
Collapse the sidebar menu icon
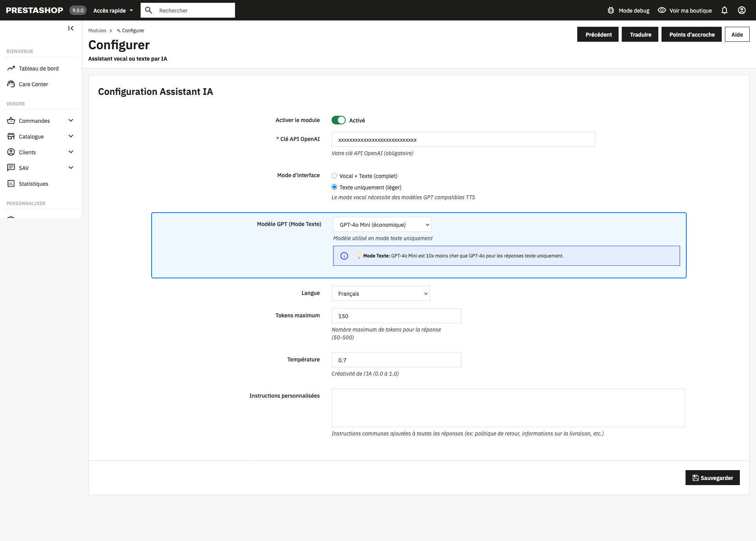[71, 28]
